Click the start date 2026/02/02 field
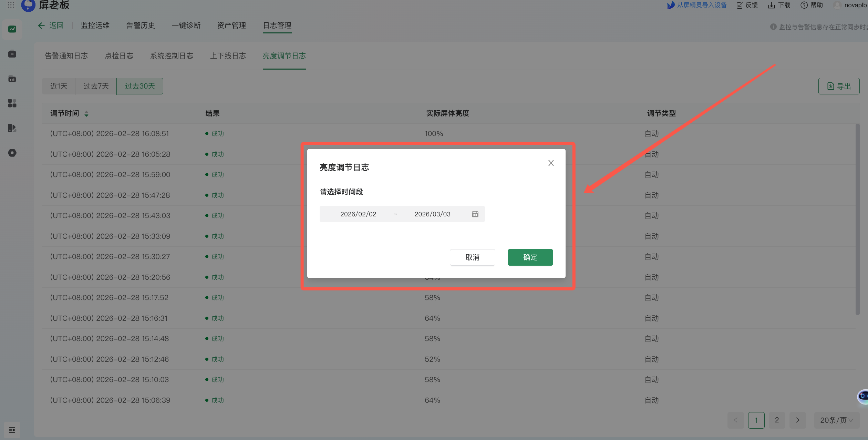868x440 pixels. point(358,214)
